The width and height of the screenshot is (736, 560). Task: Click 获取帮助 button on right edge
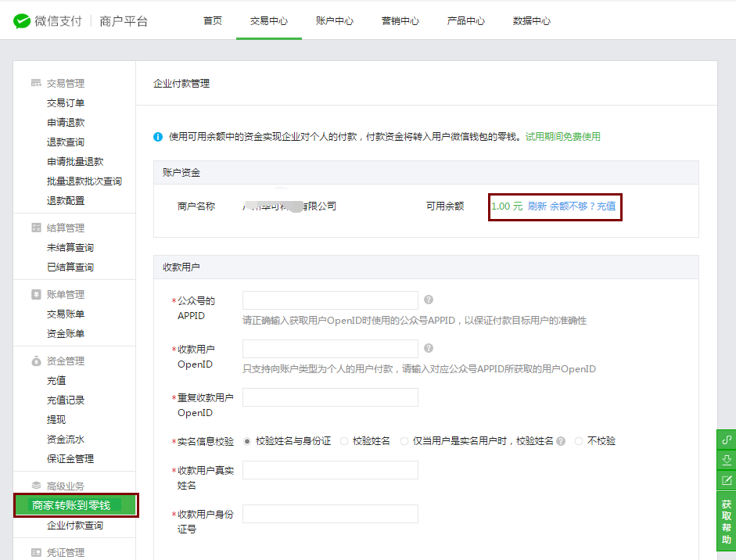click(727, 521)
